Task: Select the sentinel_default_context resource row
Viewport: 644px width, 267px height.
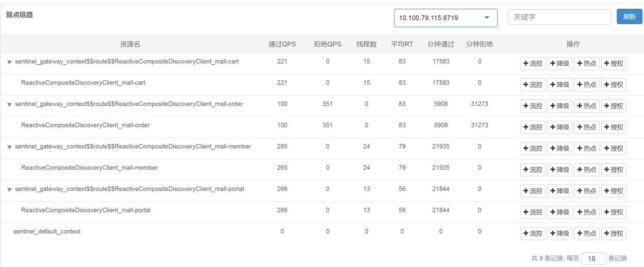Action: tap(47, 231)
